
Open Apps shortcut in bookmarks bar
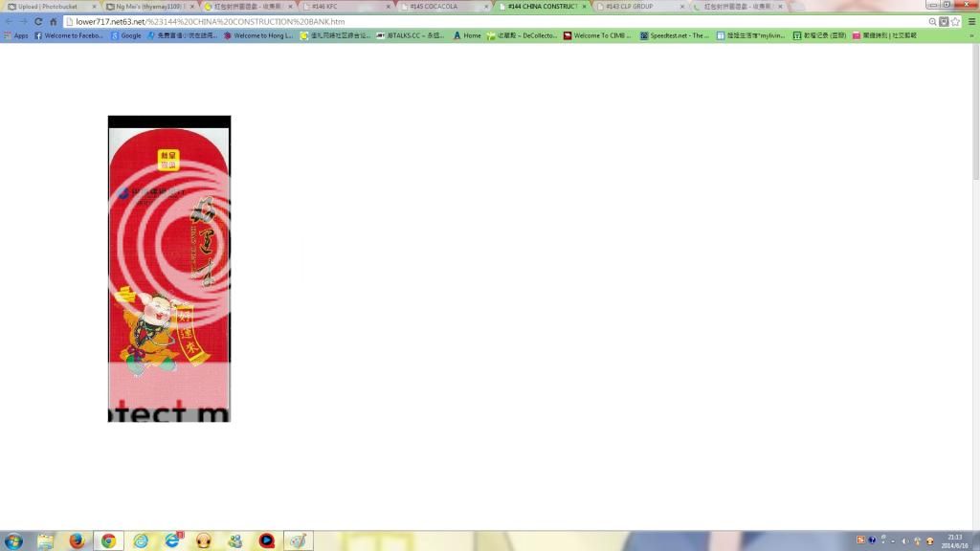coord(16,35)
